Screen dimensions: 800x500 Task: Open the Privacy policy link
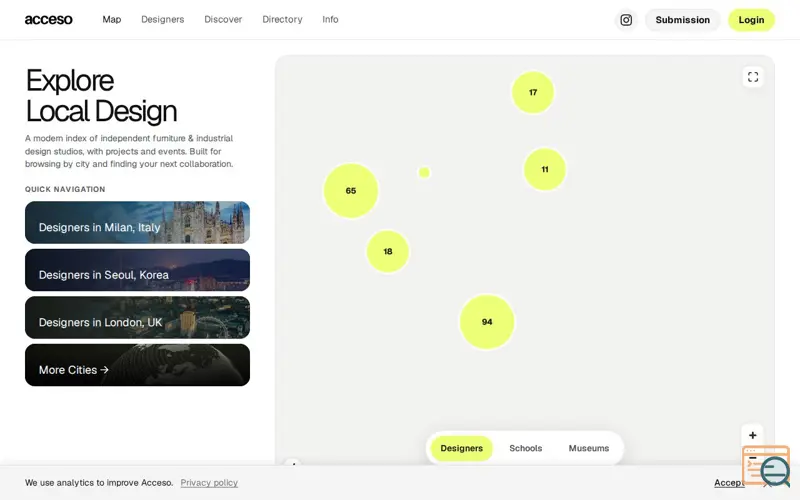tap(209, 483)
